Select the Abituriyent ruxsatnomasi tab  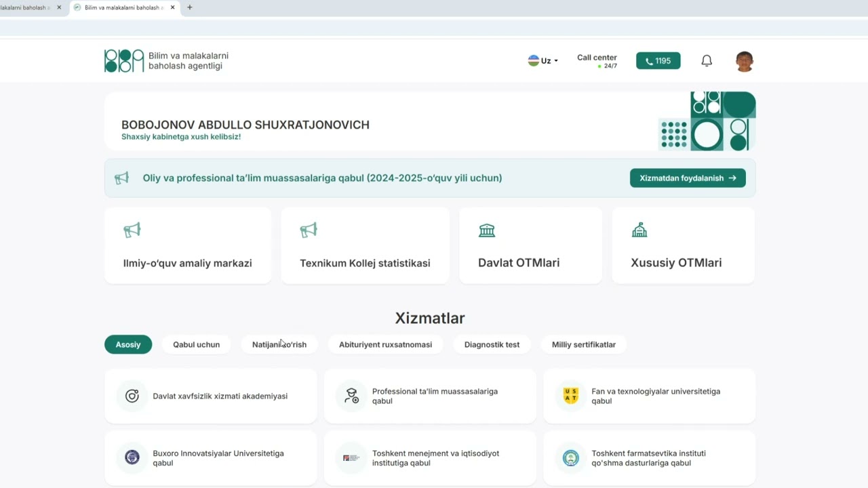click(385, 344)
